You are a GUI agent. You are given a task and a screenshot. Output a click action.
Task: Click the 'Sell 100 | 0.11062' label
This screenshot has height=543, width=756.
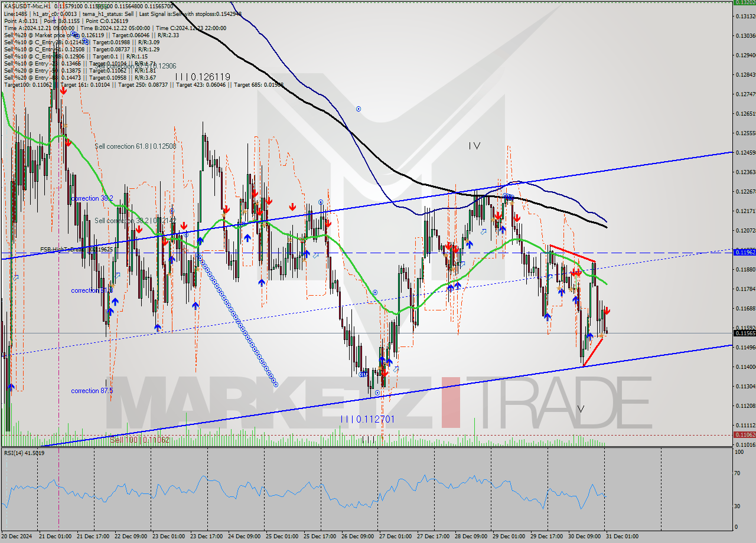tap(140, 440)
